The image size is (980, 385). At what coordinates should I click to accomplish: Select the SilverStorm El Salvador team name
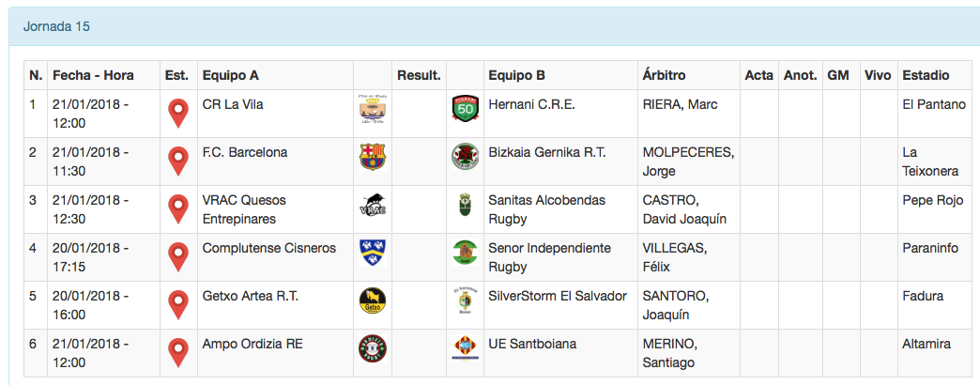[558, 296]
